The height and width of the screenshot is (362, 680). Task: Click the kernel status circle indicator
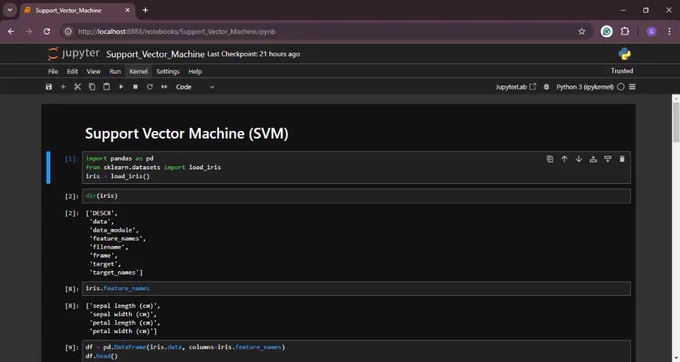pos(621,87)
